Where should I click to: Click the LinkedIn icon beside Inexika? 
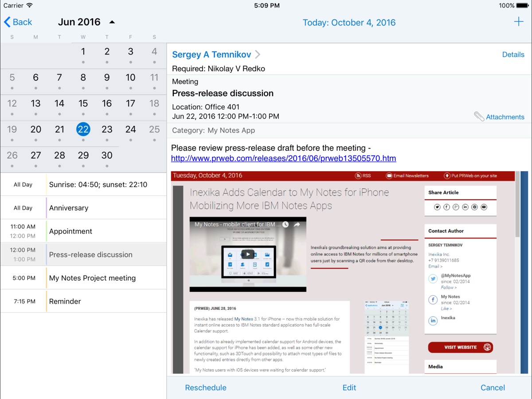pos(433,321)
